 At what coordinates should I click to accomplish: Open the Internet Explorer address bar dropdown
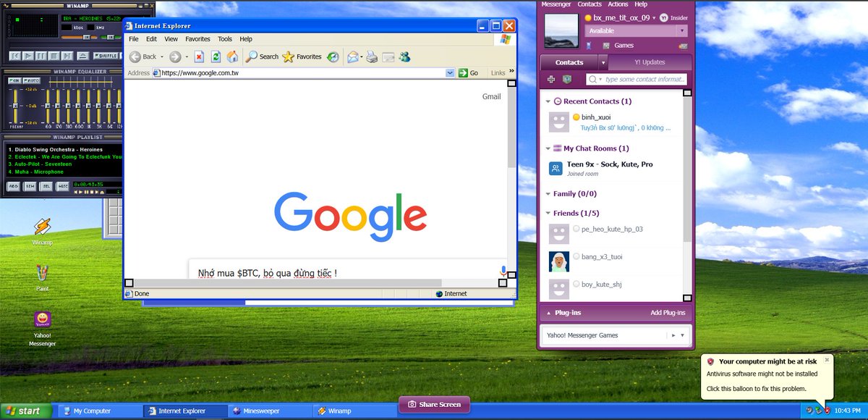coord(450,73)
